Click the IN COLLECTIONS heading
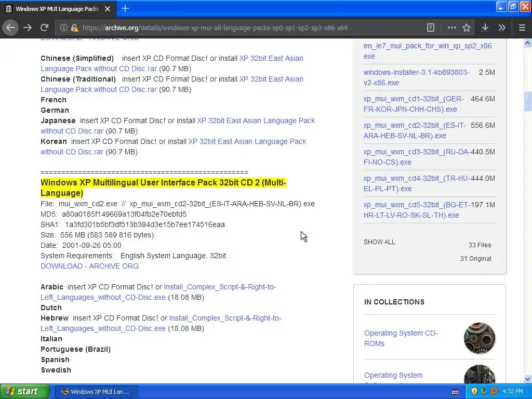Viewport: 532px width, 399px height. 394,302
